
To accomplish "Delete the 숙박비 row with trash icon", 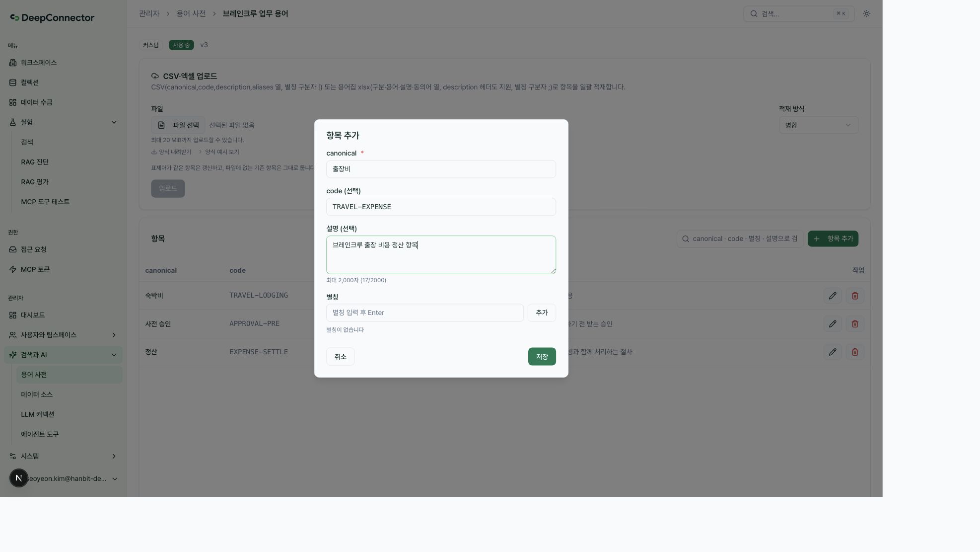I will [855, 296].
